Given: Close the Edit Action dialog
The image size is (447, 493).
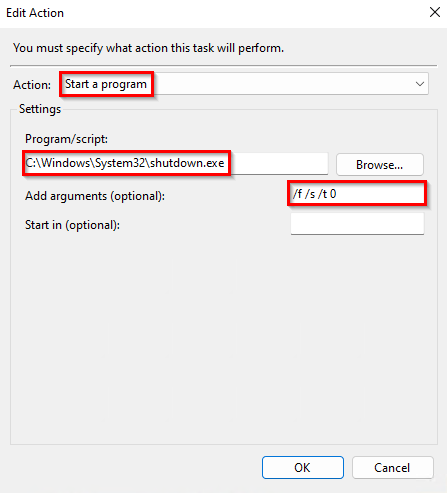Looking at the screenshot, I should 435,12.
